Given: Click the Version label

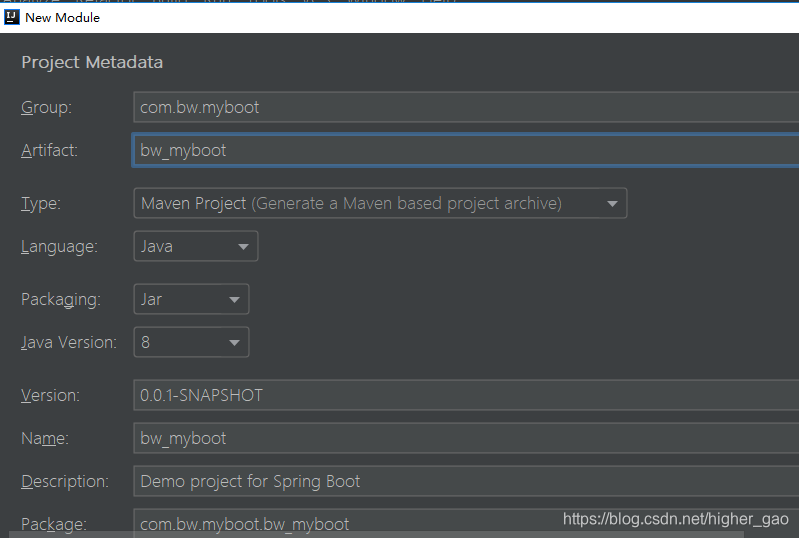Looking at the screenshot, I should pos(50,395).
